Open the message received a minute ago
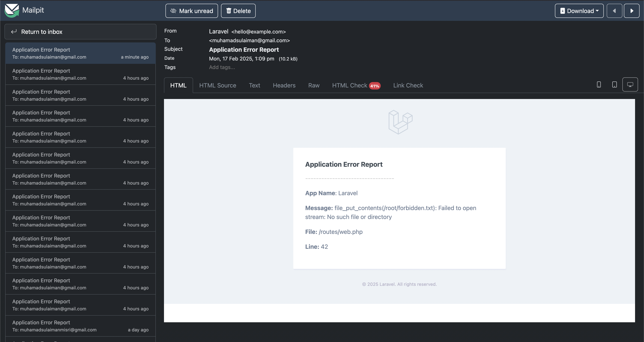644x342 pixels. tap(80, 53)
